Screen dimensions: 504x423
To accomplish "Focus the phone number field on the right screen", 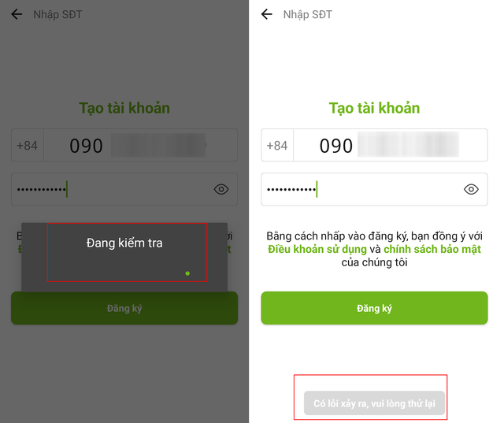I will (391, 145).
